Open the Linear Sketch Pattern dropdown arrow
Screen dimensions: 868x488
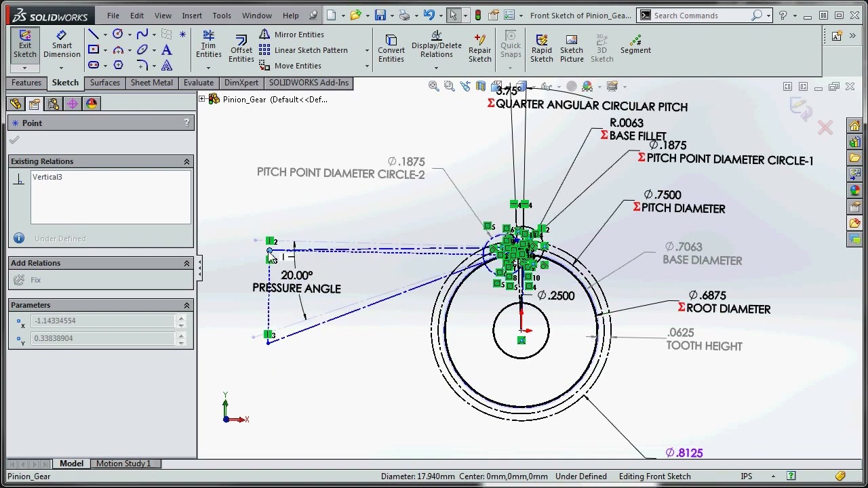(367, 50)
